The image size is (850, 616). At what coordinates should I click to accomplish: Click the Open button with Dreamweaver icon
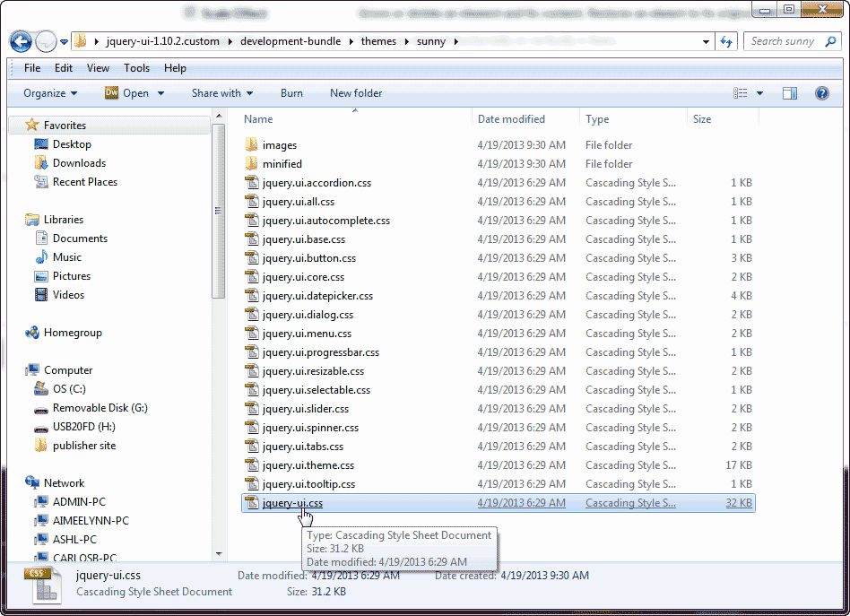tap(126, 93)
